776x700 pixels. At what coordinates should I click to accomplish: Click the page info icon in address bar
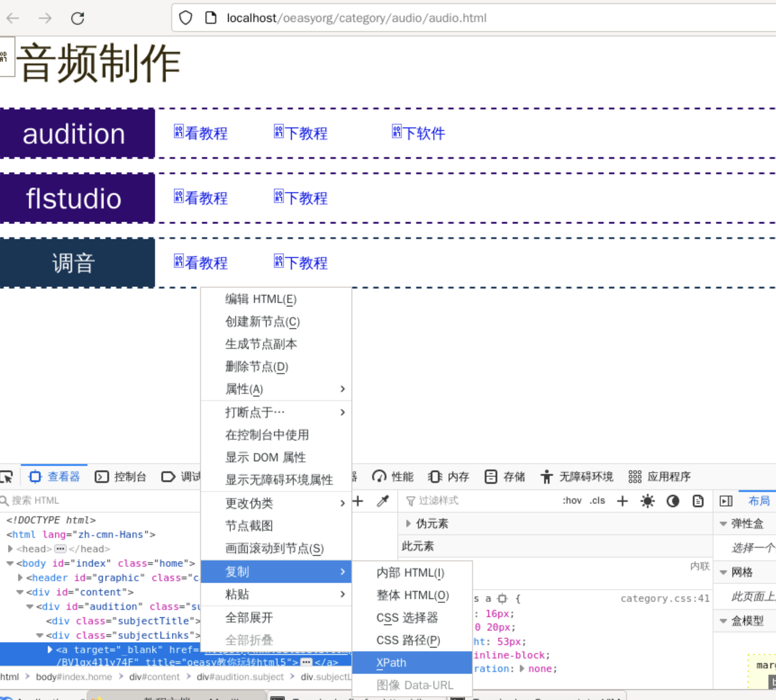tap(211, 18)
